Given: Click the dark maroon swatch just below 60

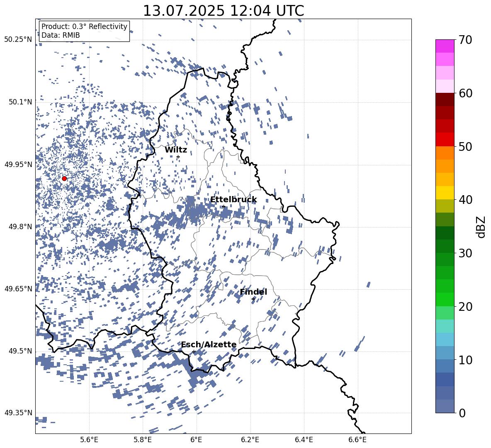Looking at the screenshot, I should (445, 99).
